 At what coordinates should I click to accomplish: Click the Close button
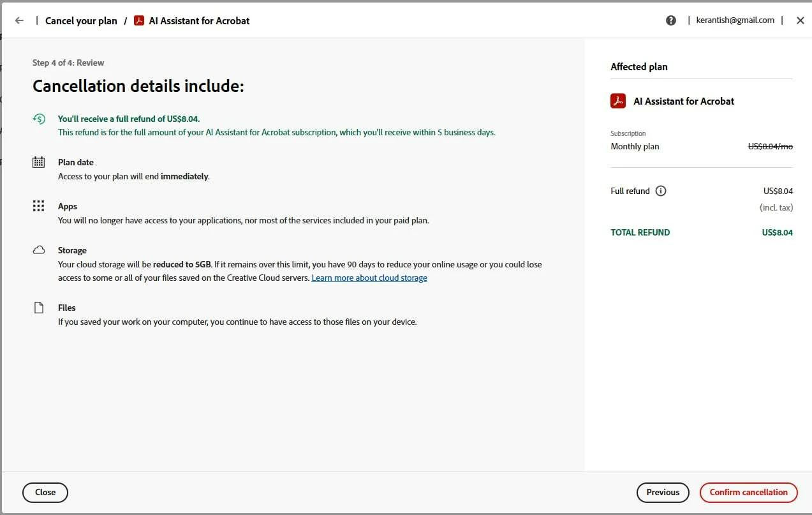pos(45,493)
